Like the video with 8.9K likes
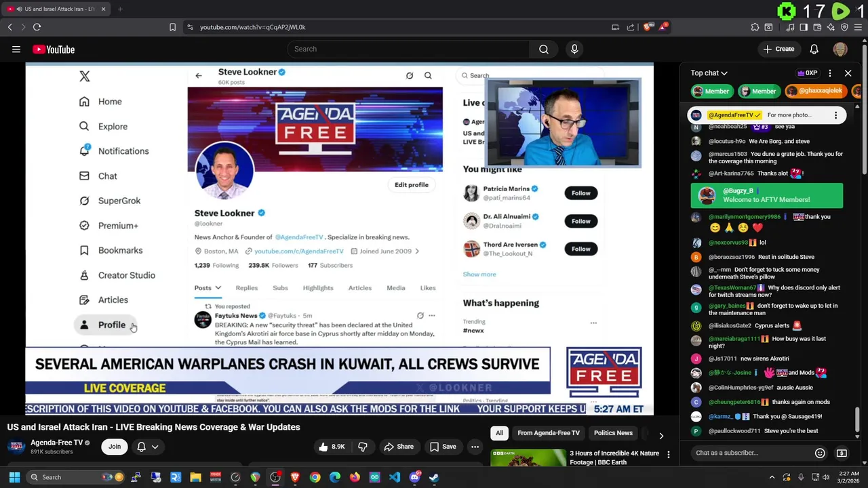Image resolution: width=868 pixels, height=488 pixels. click(332, 447)
